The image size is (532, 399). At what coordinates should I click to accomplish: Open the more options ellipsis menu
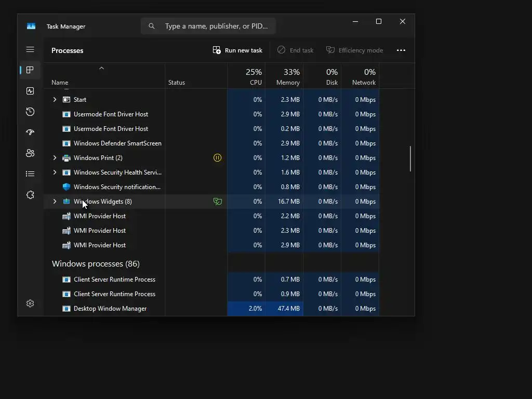[x=401, y=50]
